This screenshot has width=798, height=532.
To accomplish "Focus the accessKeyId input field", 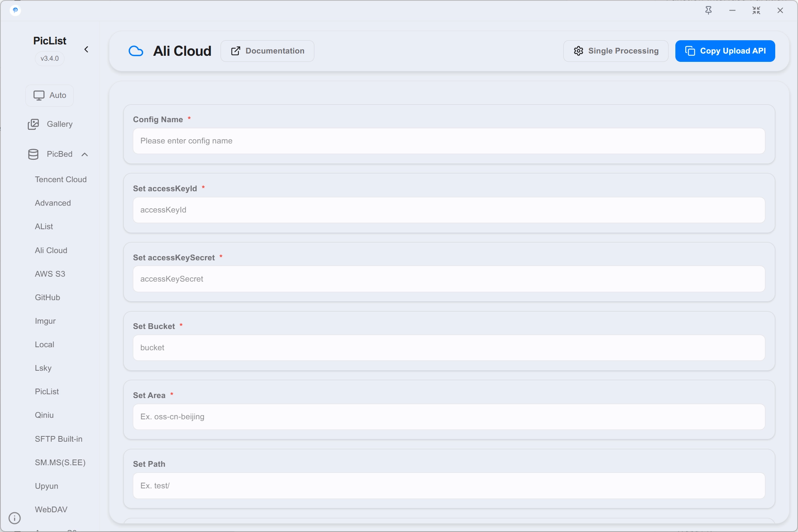I will [449, 210].
